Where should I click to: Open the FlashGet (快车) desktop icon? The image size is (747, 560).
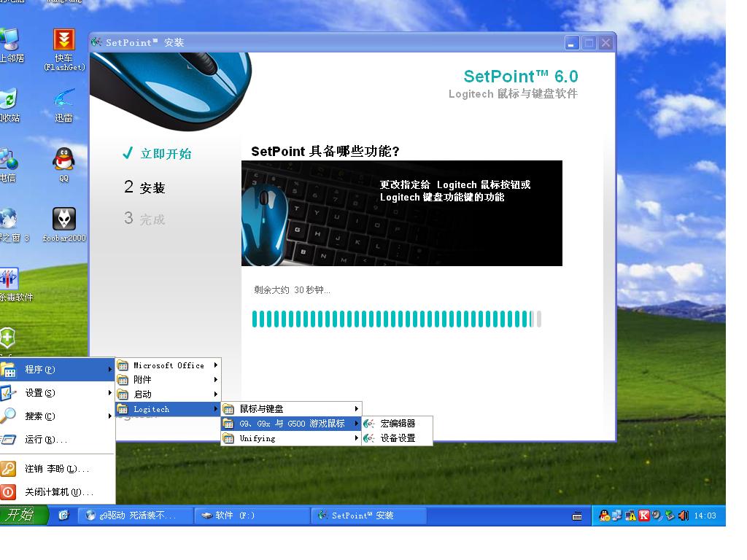click(x=64, y=50)
